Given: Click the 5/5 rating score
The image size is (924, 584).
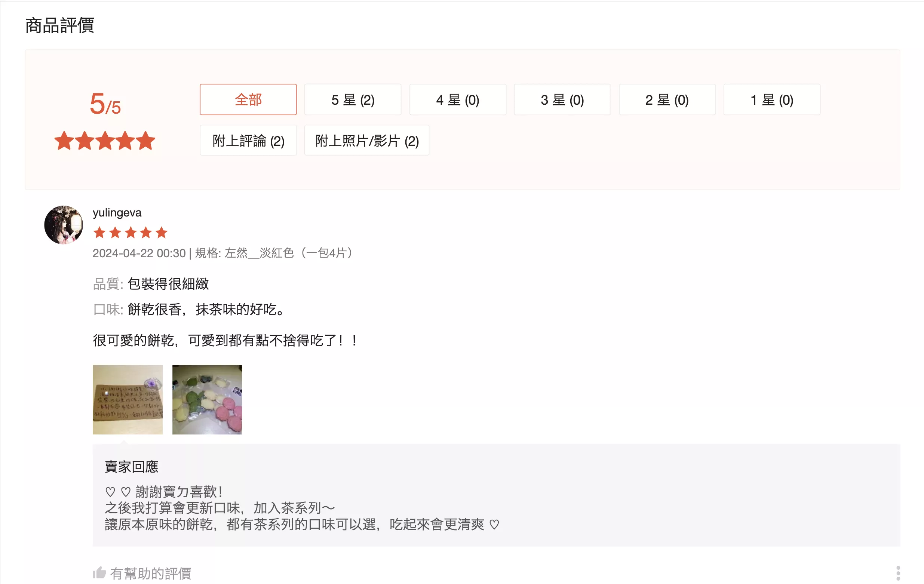Looking at the screenshot, I should coord(105,104).
